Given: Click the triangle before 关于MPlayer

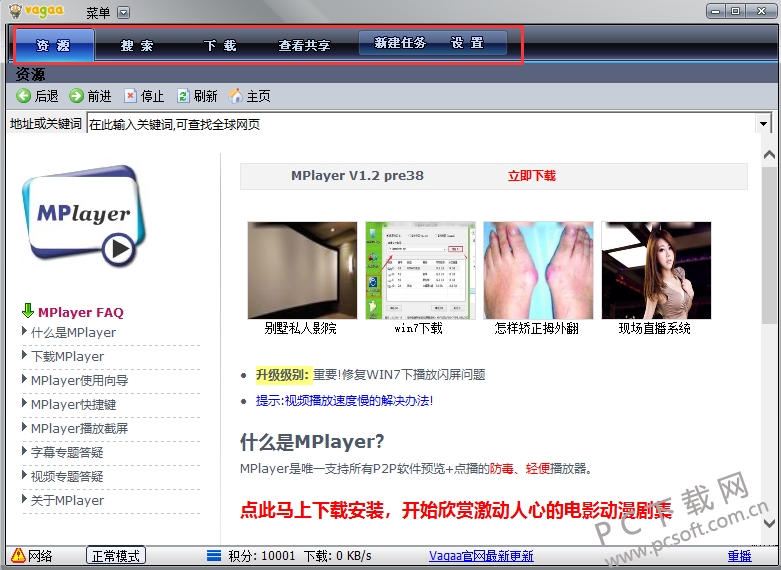Looking at the screenshot, I should tap(24, 498).
